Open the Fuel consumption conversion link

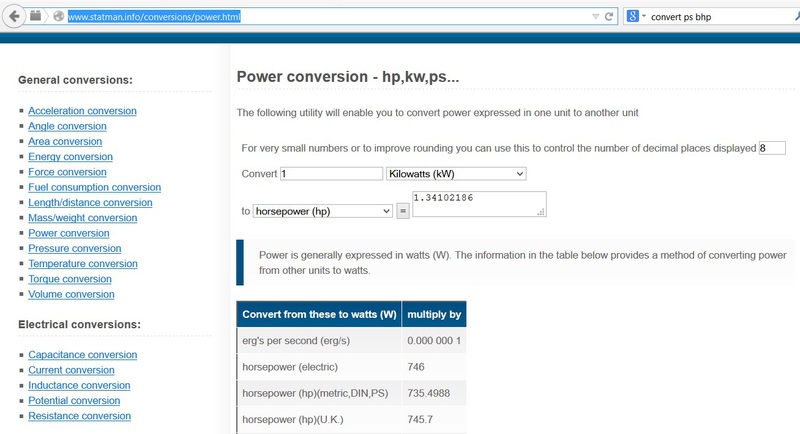tap(94, 187)
